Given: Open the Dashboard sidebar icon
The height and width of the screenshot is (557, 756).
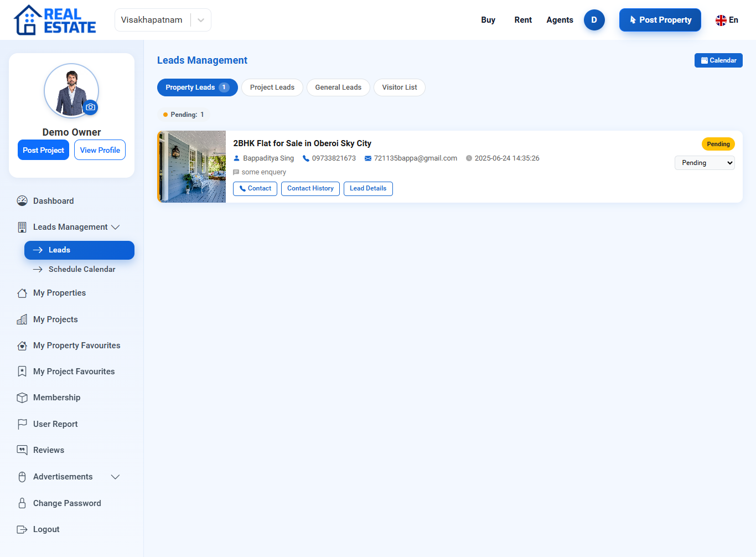Looking at the screenshot, I should tap(22, 201).
